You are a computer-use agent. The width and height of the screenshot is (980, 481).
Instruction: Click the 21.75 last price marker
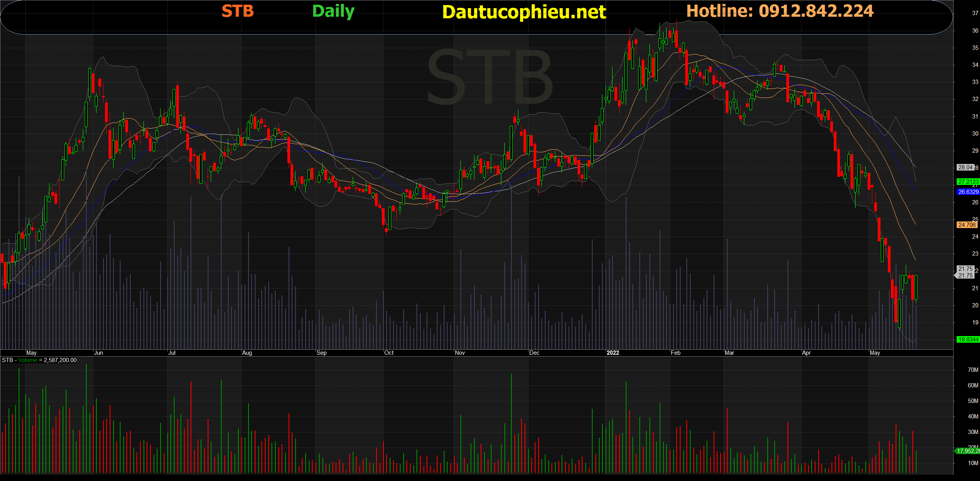point(965,275)
